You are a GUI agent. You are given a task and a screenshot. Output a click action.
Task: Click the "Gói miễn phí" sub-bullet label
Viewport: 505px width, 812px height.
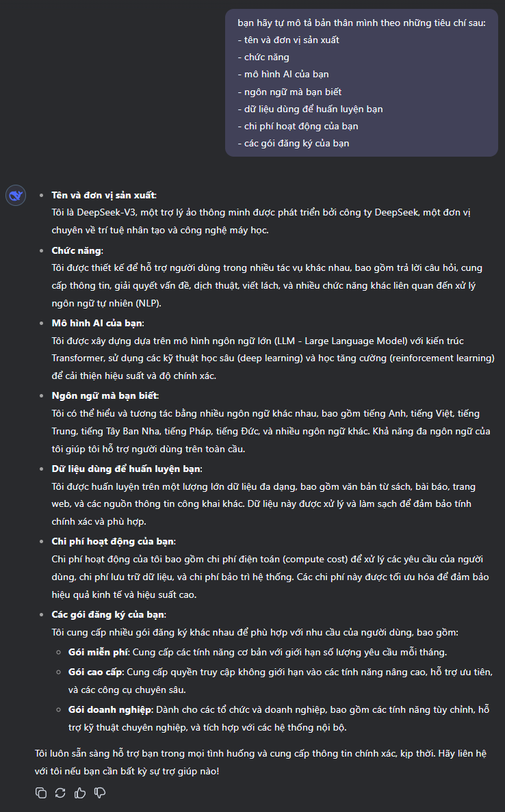(x=99, y=652)
